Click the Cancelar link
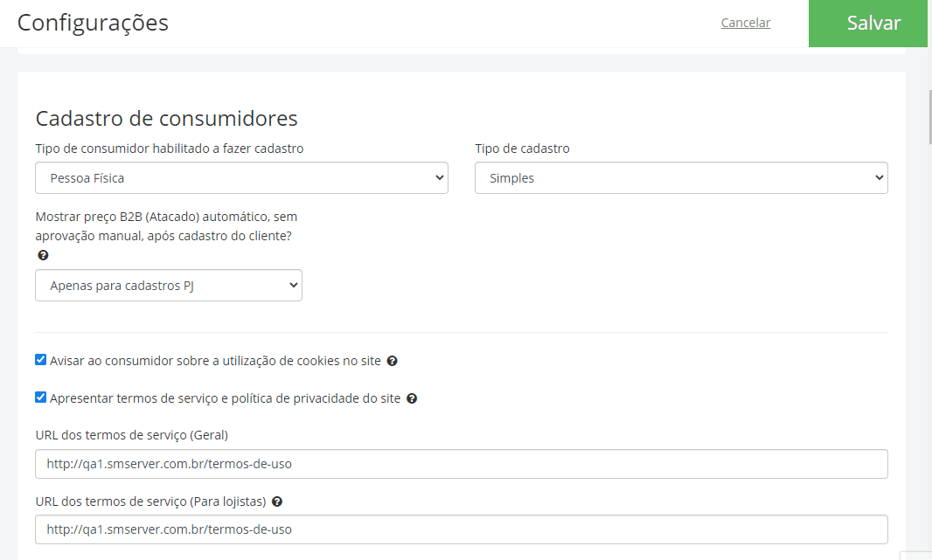 click(x=746, y=23)
